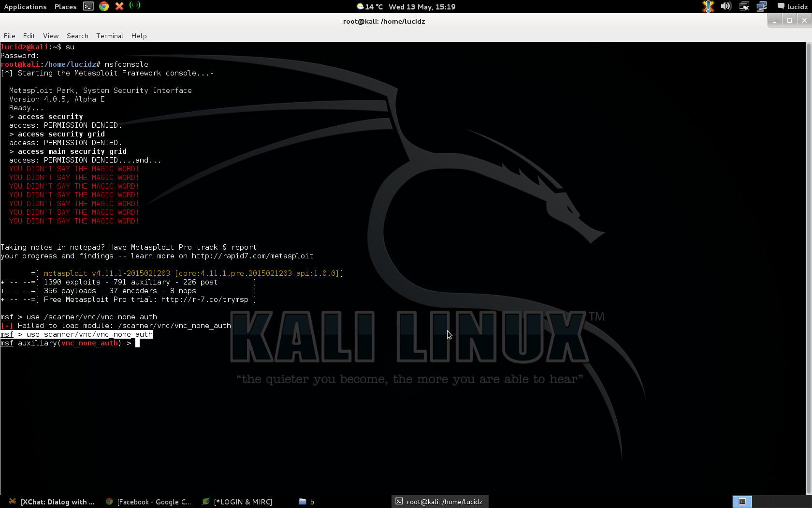
Task: Open the Help menu of the terminal
Action: click(x=139, y=36)
